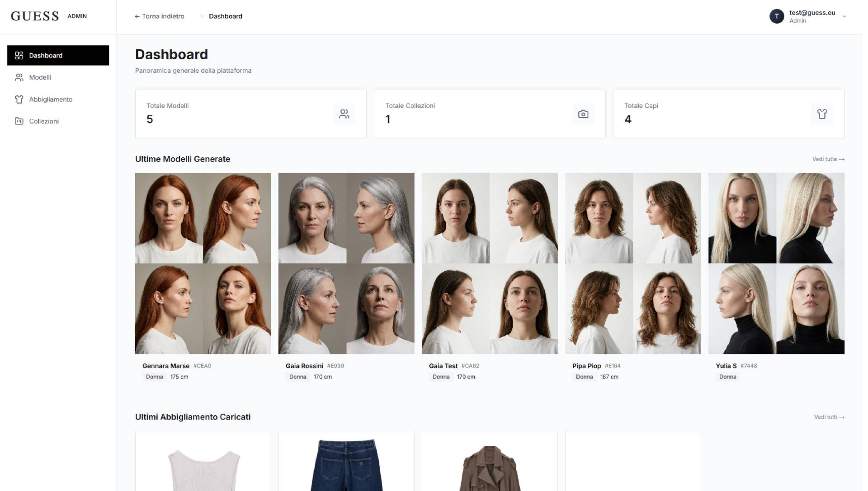Click Vedi tutti link for clothing
The height and width of the screenshot is (491, 868).
[x=829, y=417]
